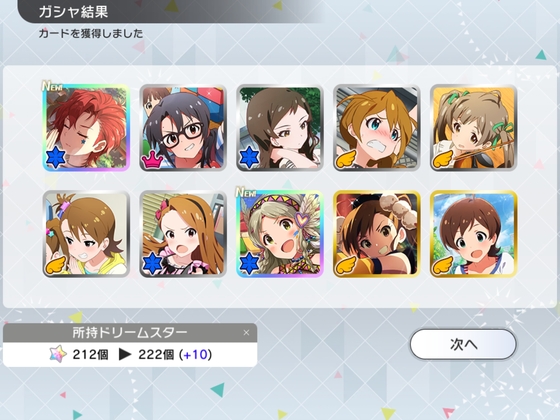Select the twin-tail idol with green ribbons card

pos(474,128)
